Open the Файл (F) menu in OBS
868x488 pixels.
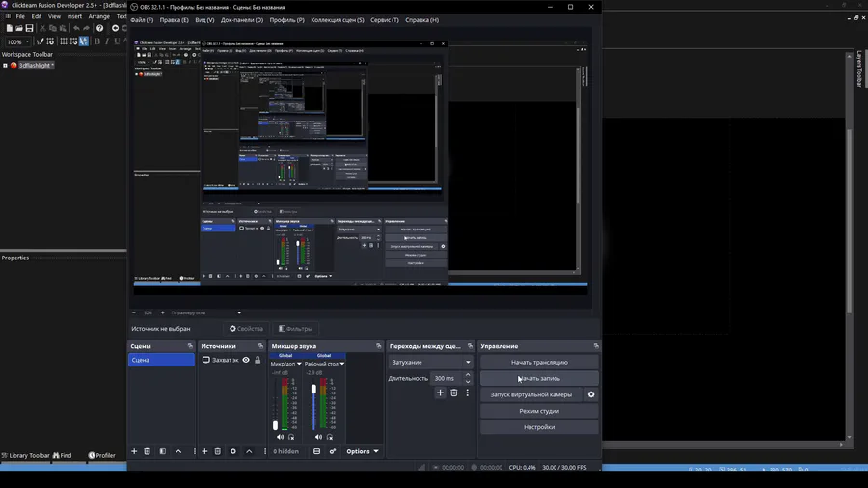coord(143,20)
